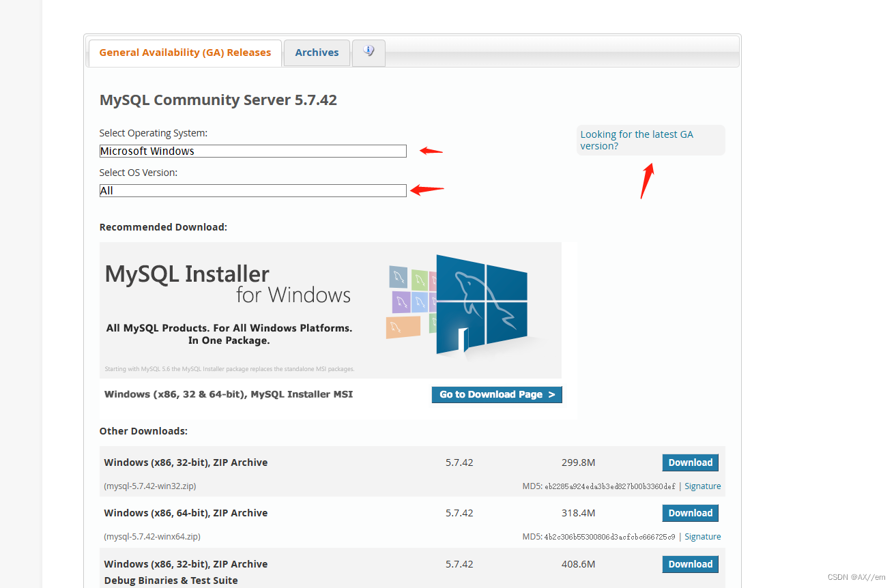Click the 299.8M file size
896x588 pixels.
[578, 462]
